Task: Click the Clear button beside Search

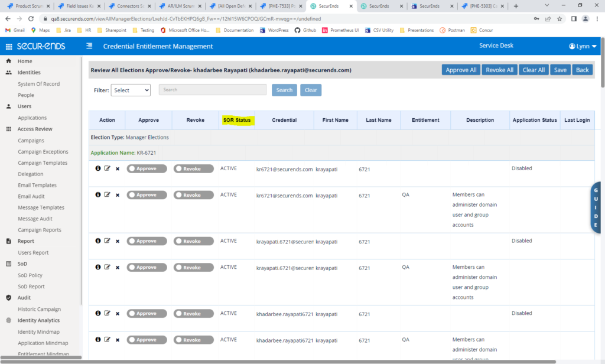Action: pos(311,90)
